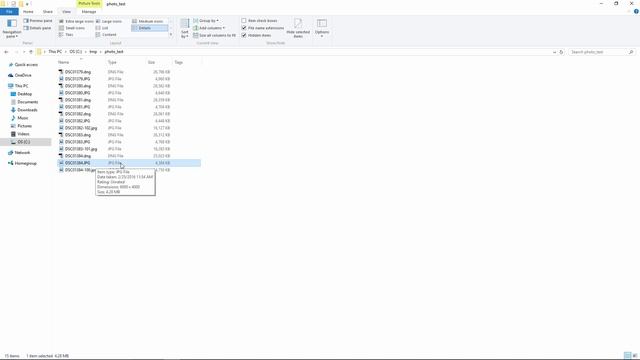Open the Sort by dropdown
Image resolution: width=640 pixels, height=360 pixels.
click(185, 29)
